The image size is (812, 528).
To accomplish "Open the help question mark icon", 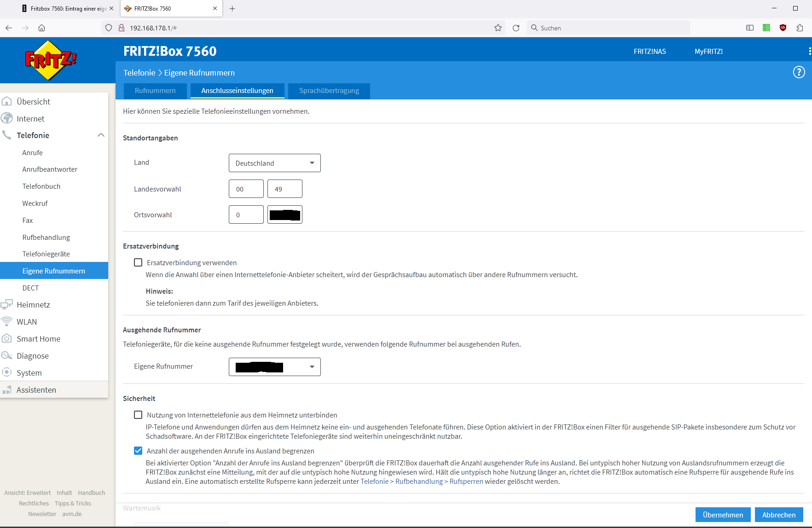I will click(x=799, y=72).
